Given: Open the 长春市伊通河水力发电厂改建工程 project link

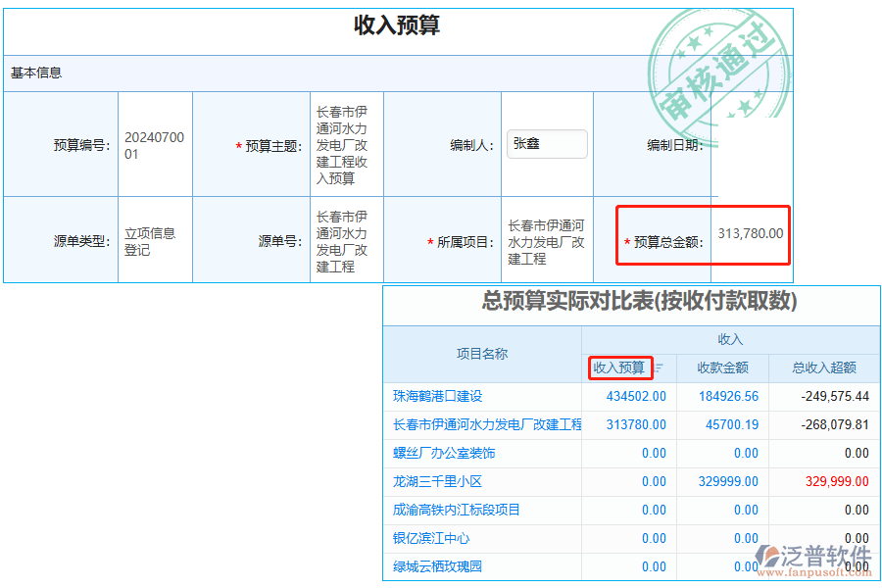Looking at the screenshot, I should point(486,424).
